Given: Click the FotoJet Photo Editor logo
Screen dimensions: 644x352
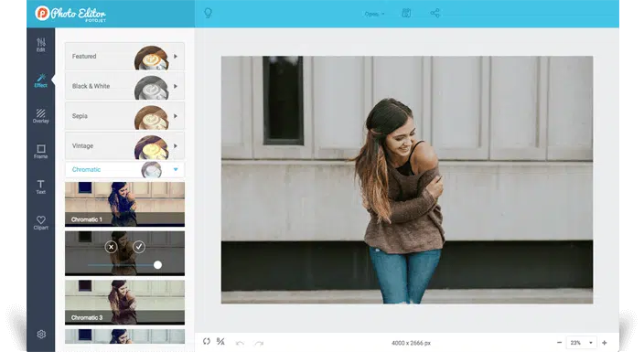Looking at the screenshot, I should coord(70,14).
